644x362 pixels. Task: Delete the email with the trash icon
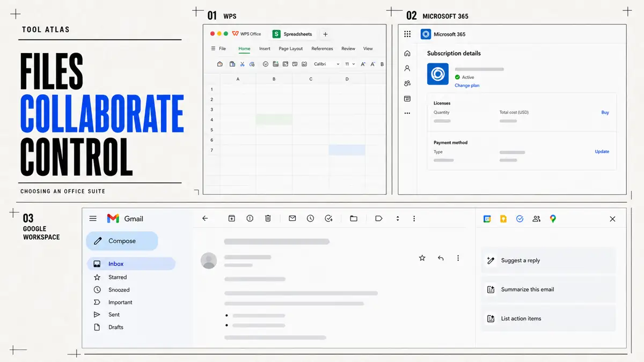(268, 218)
